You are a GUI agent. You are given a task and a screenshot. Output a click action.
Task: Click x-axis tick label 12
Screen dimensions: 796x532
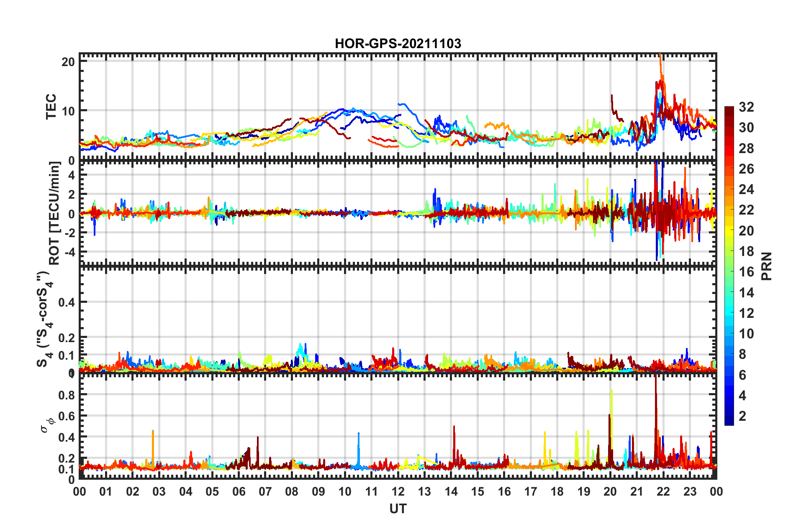point(398,491)
